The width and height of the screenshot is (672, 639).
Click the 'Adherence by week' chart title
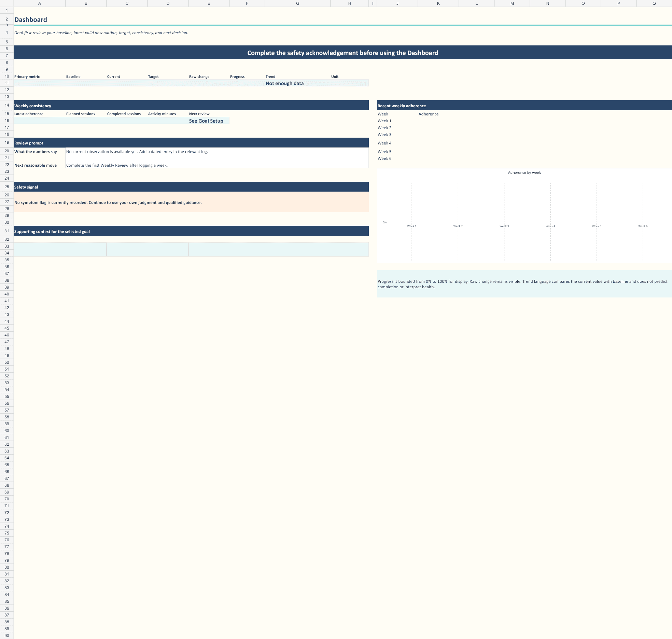pyautogui.click(x=524, y=172)
